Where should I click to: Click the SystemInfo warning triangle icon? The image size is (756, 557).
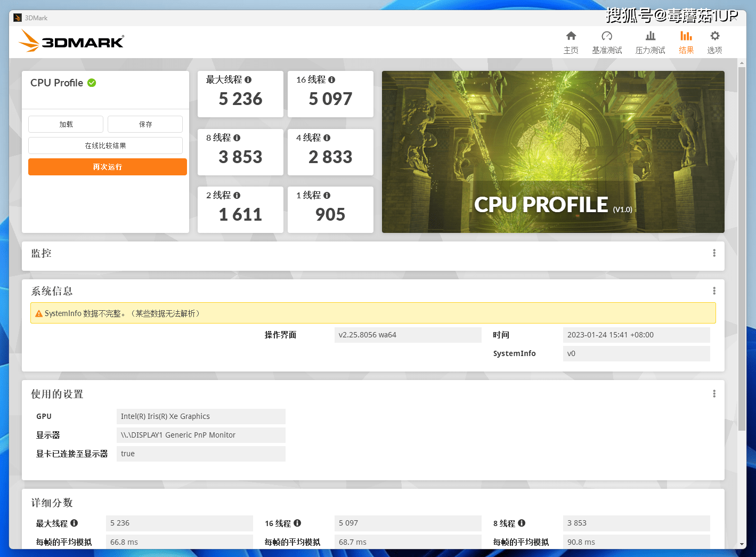click(39, 313)
